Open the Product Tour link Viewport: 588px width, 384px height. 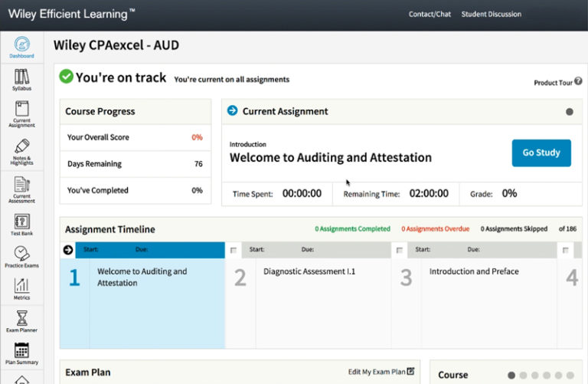(x=553, y=83)
